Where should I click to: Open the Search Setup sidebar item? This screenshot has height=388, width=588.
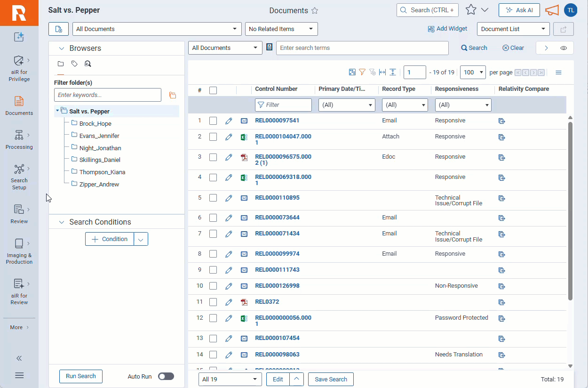pyautogui.click(x=19, y=177)
